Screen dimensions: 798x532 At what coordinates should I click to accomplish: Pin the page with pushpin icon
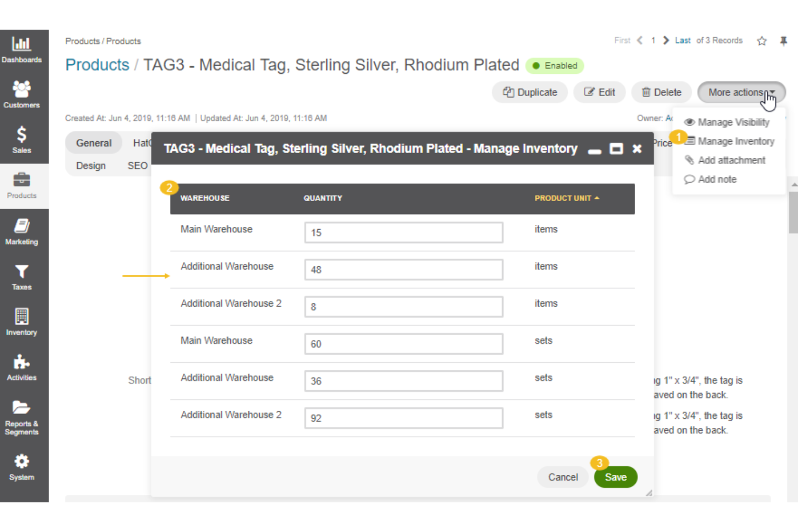[783, 41]
